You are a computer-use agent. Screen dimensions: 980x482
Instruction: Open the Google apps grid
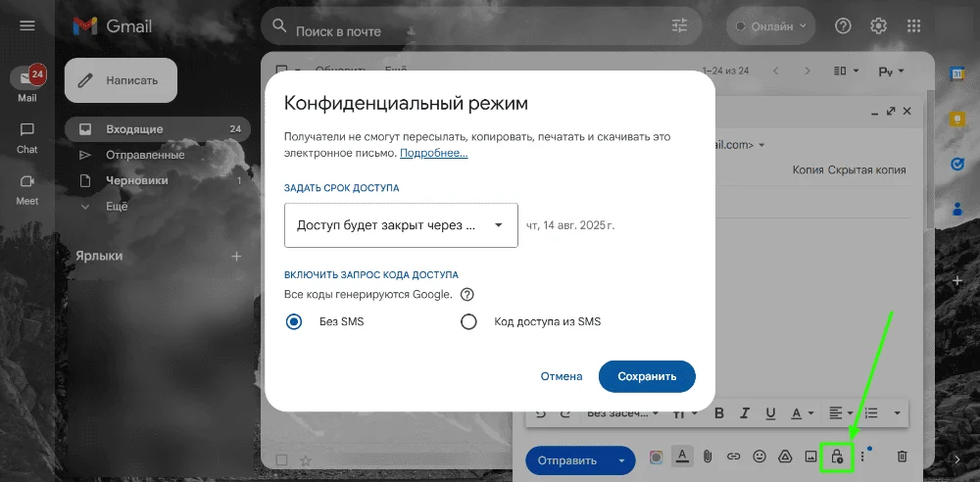point(913,25)
